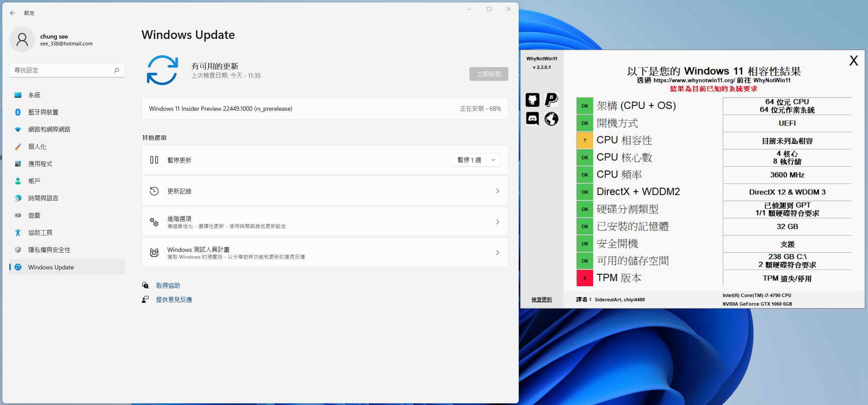Click 正在安裝 - 68% progress text
The width and height of the screenshot is (868, 405).
click(x=480, y=109)
